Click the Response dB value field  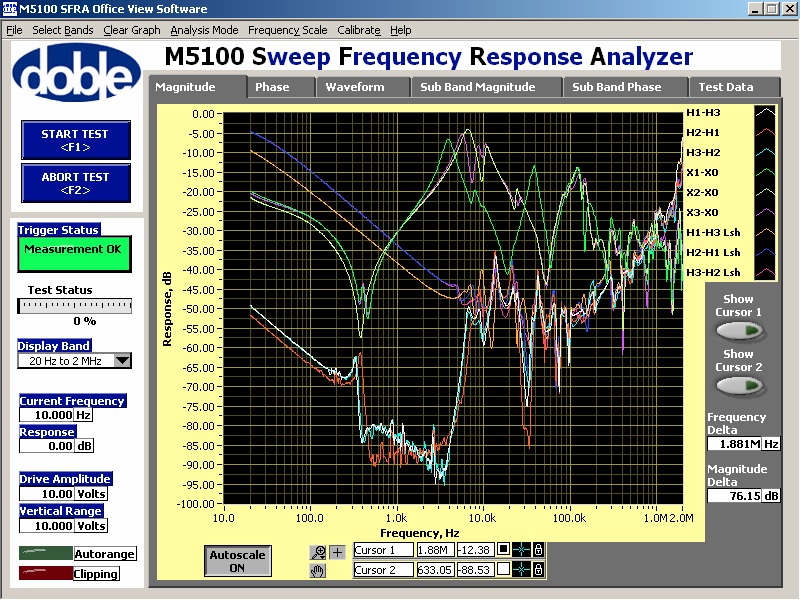click(x=46, y=446)
